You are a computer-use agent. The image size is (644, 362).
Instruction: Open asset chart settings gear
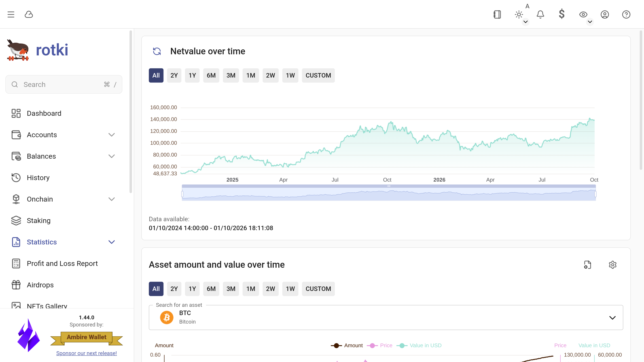[612, 265]
